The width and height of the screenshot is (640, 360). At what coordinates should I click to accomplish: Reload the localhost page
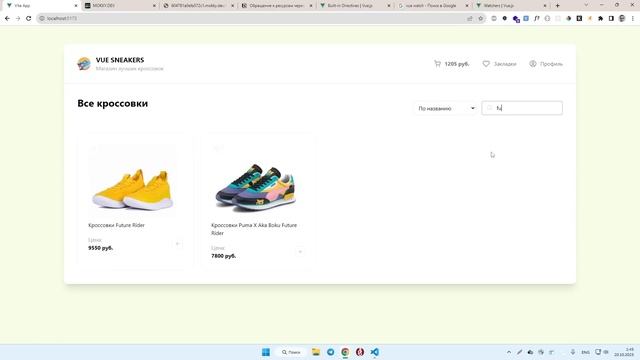click(29, 18)
